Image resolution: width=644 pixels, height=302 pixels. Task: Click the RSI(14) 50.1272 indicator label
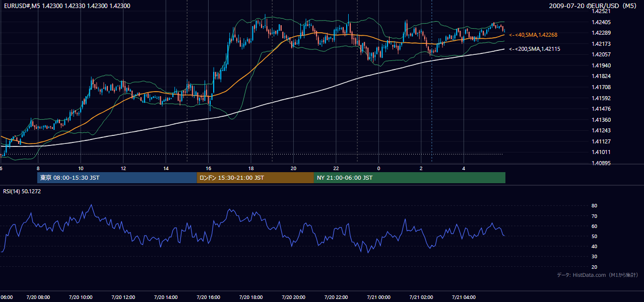click(x=22, y=191)
